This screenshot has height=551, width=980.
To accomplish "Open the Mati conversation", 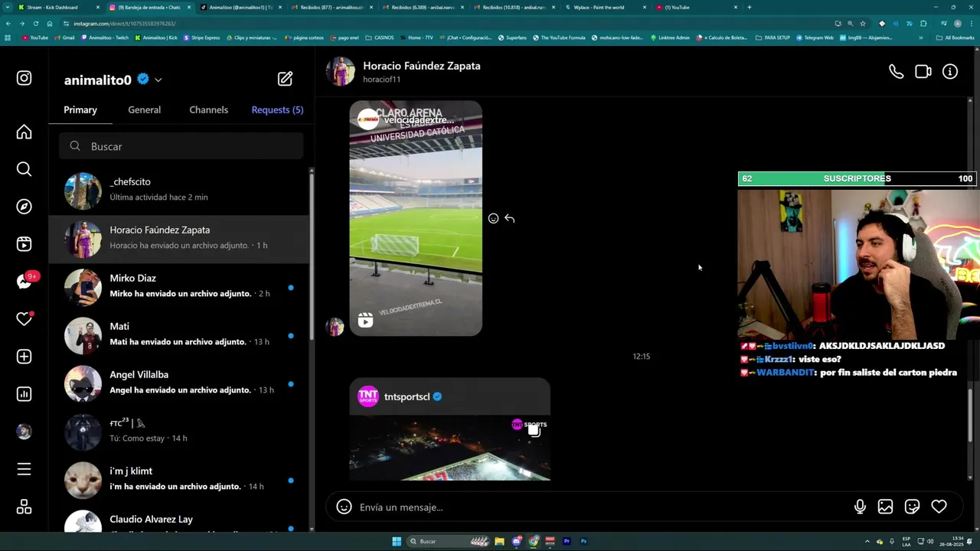I will pyautogui.click(x=179, y=335).
